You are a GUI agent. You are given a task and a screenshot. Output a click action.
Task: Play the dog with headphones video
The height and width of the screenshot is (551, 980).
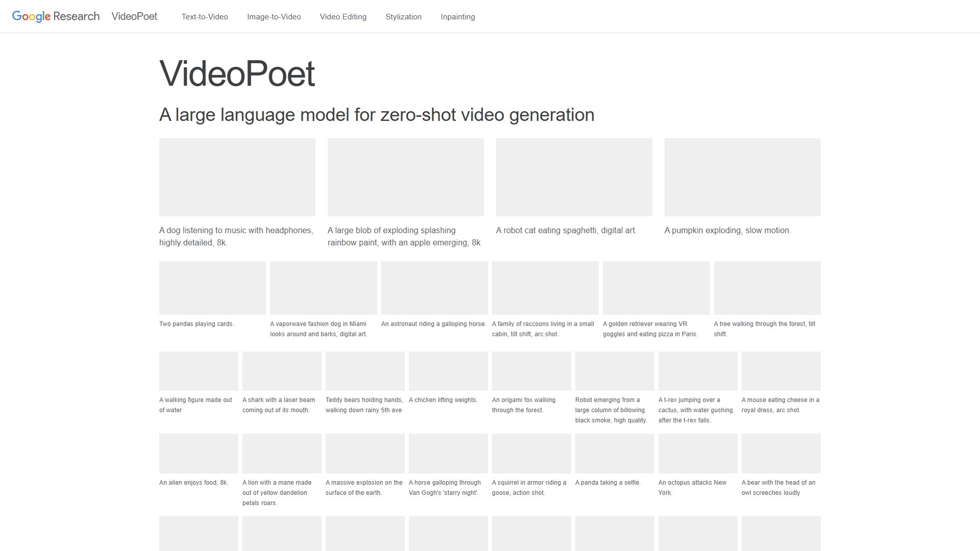[x=237, y=177]
